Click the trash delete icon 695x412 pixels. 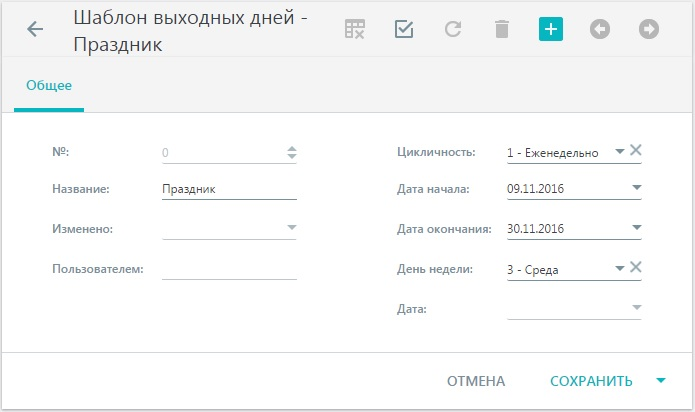click(502, 29)
